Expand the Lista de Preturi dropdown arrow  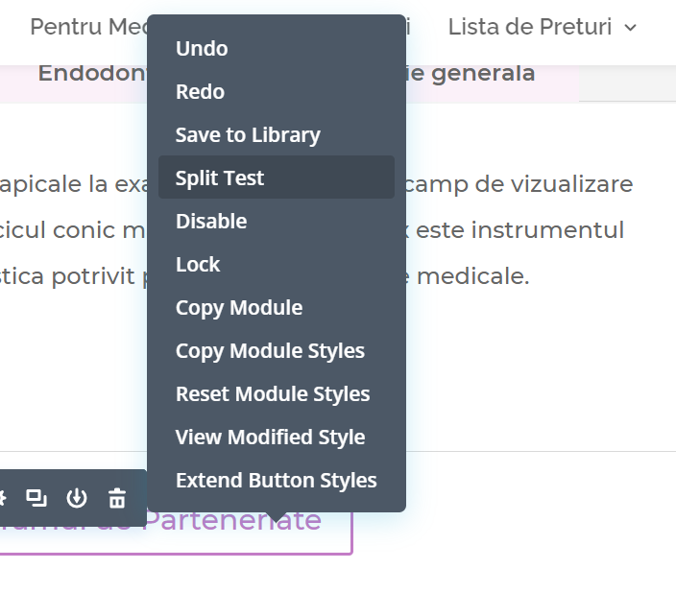pyautogui.click(x=631, y=28)
